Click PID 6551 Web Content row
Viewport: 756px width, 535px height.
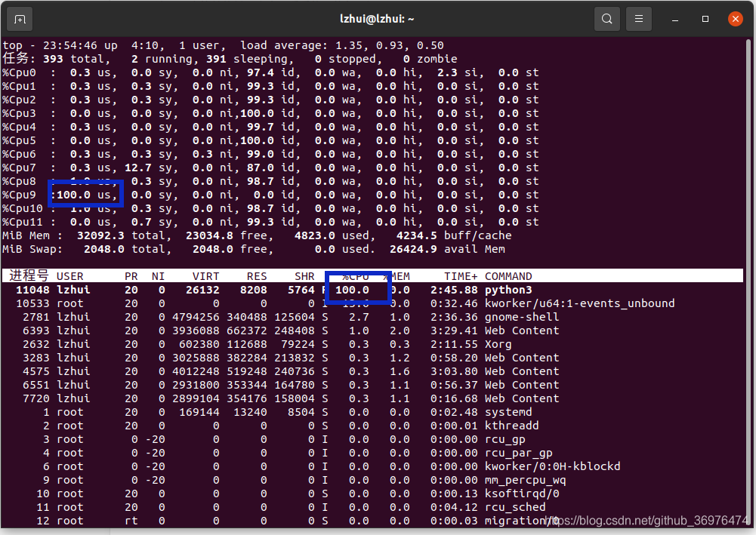coord(372,386)
